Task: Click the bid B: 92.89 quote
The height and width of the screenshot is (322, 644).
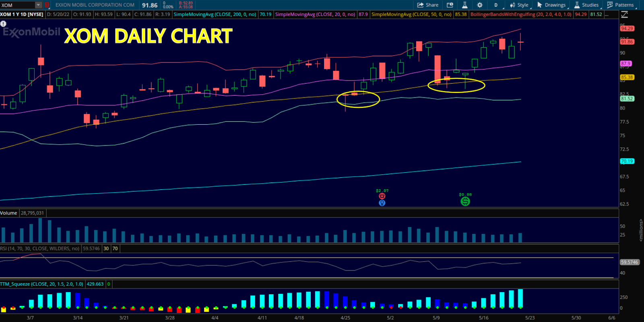Action: pos(186,3)
